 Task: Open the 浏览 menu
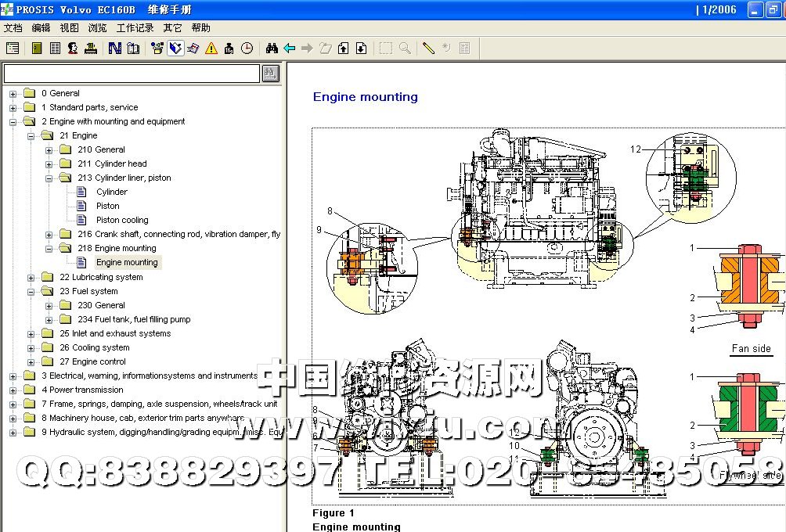tap(97, 28)
